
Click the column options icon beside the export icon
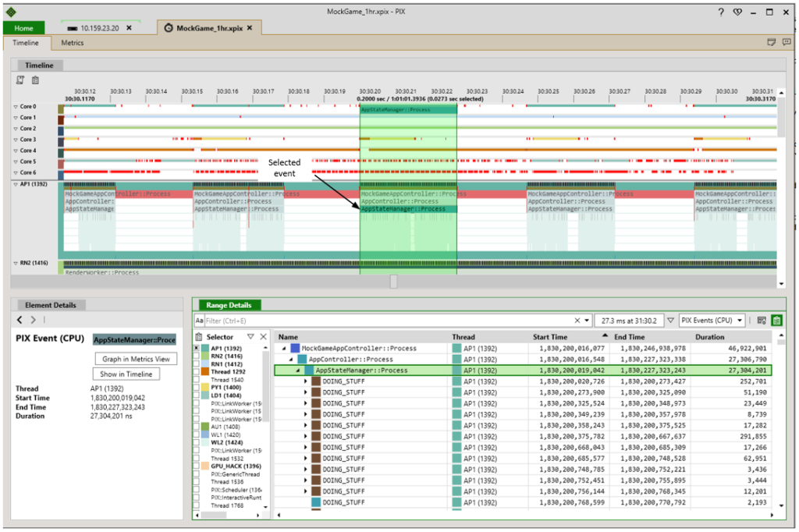pyautogui.click(x=762, y=320)
